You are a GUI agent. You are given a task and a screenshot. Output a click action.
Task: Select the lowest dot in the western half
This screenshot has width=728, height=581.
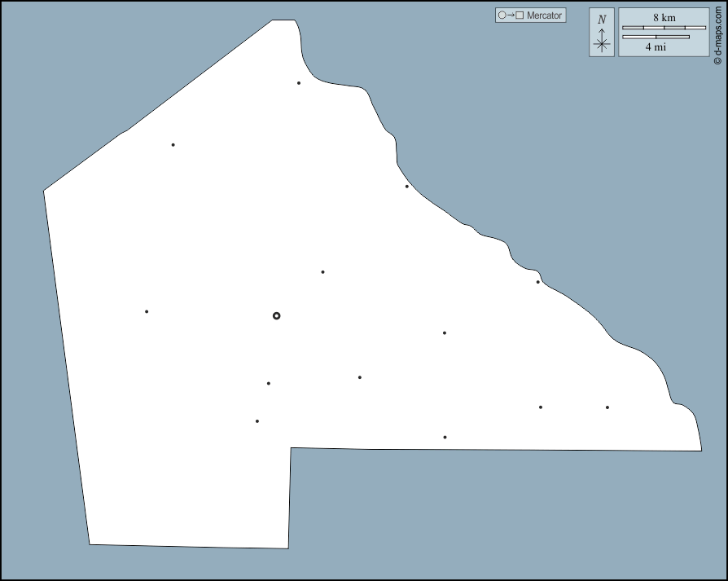click(257, 421)
